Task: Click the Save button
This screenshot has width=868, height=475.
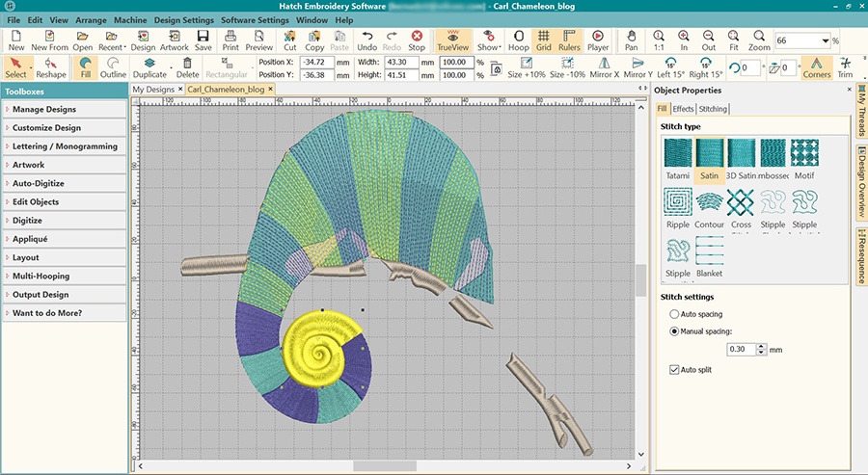Action: tap(203, 40)
